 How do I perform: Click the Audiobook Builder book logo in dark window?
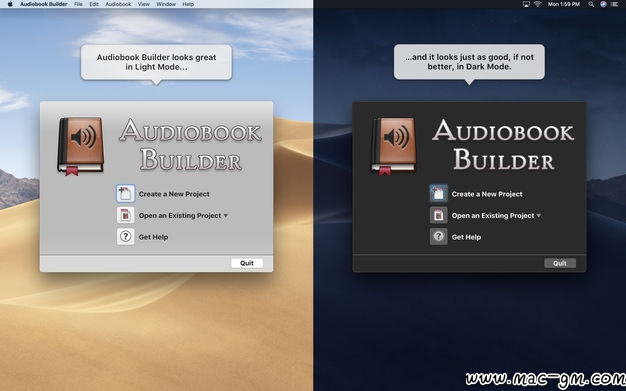pos(394,146)
